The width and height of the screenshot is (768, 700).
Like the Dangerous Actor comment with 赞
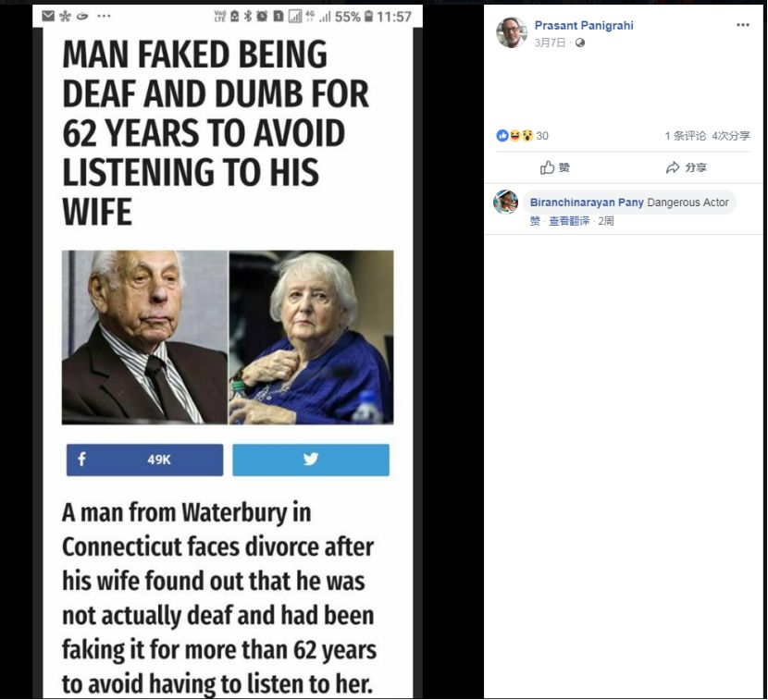(535, 221)
